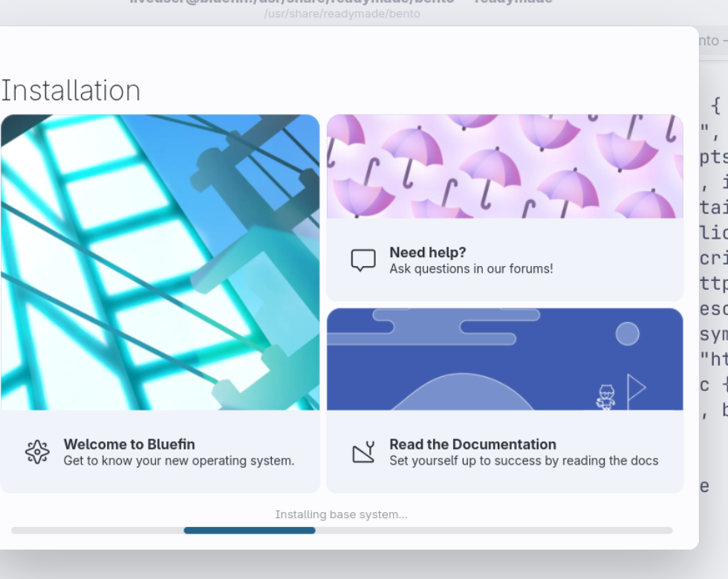Click 'Ask questions in our forums!' text
The width and height of the screenshot is (728, 579).
(x=471, y=268)
